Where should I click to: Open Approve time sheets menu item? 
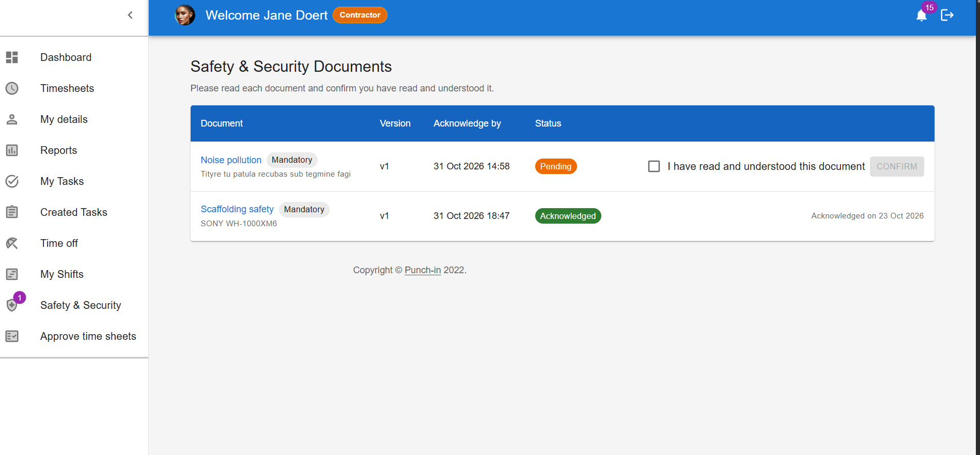pos(74,336)
